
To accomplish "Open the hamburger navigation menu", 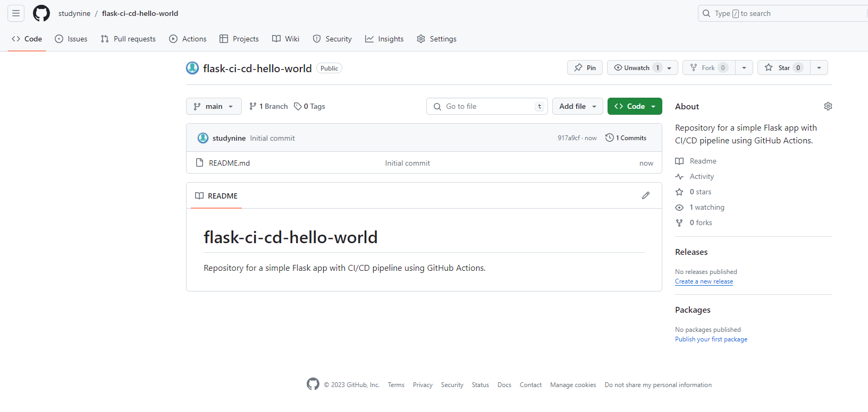I will [x=16, y=13].
